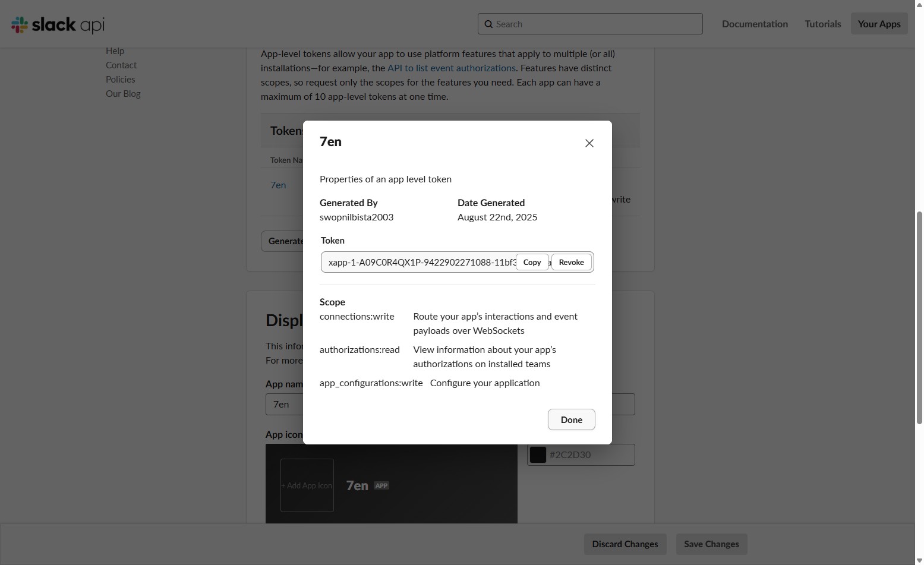Click the scrollbar down arrow
The image size is (924, 565).
(919, 560)
